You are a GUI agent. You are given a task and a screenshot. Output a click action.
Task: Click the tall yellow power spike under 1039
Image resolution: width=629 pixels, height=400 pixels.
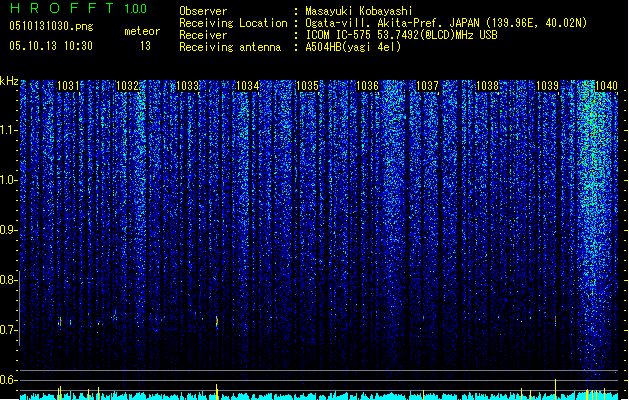click(x=556, y=388)
